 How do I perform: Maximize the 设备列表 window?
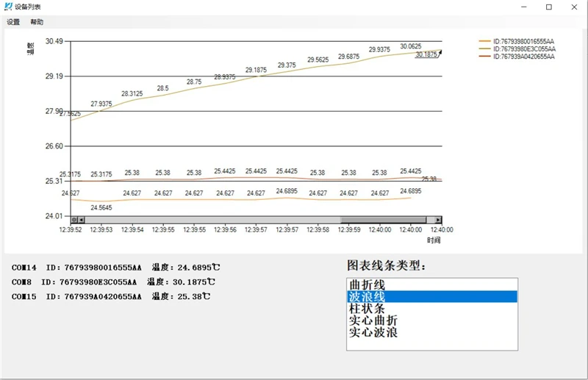pyautogui.click(x=549, y=7)
